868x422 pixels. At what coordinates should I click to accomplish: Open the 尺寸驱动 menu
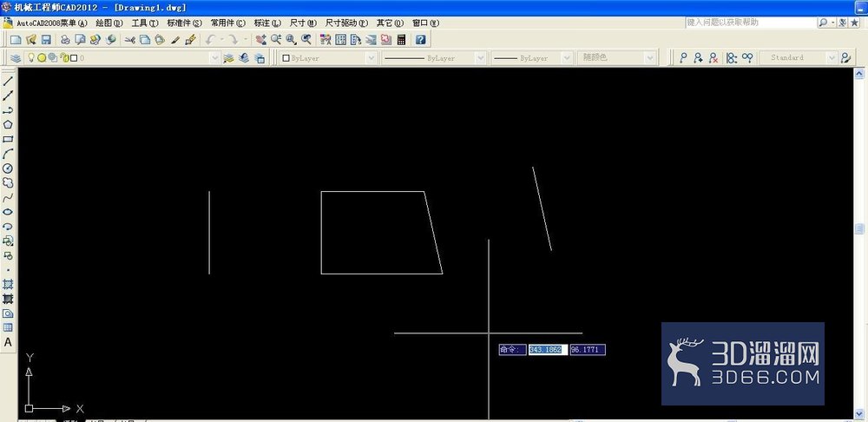point(346,23)
